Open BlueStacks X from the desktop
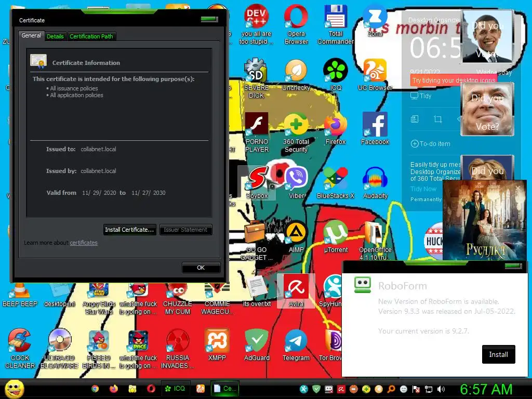Screen dimensions: 532x399 click(336, 183)
